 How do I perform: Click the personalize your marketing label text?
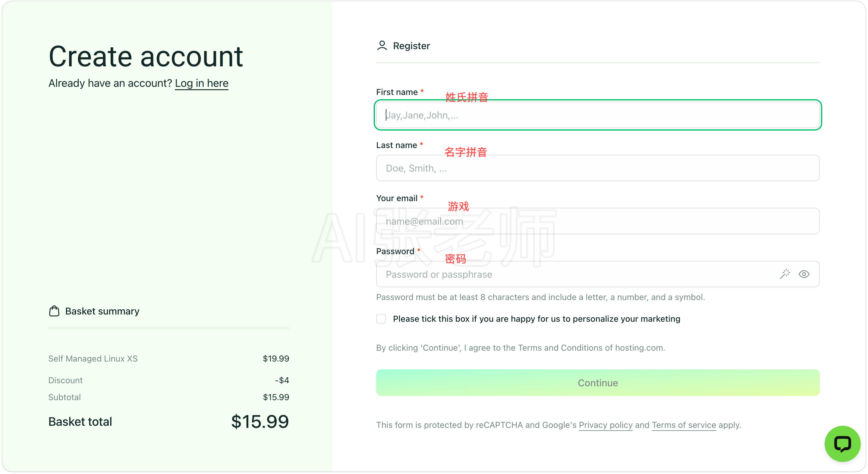click(536, 319)
